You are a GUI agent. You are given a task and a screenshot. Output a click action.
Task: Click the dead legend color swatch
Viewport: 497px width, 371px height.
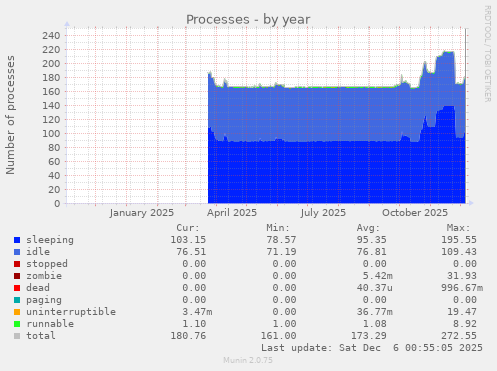17,288
